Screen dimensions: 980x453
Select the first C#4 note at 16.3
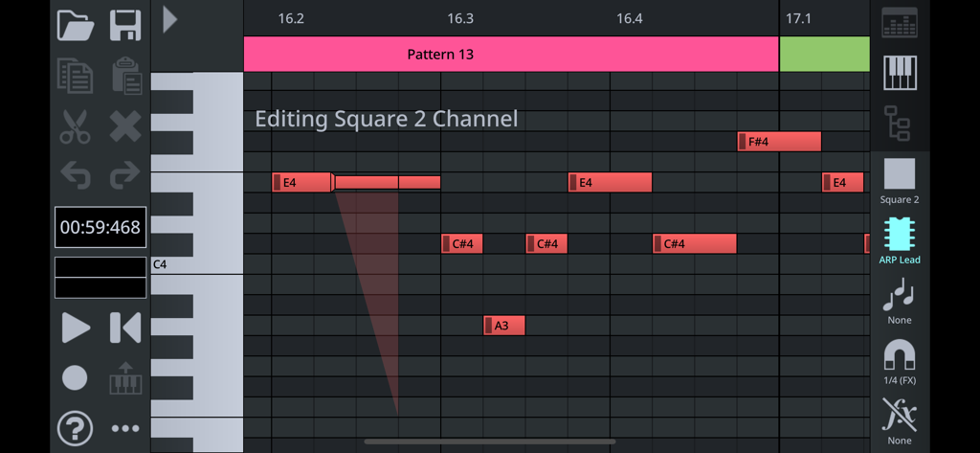pyautogui.click(x=462, y=243)
